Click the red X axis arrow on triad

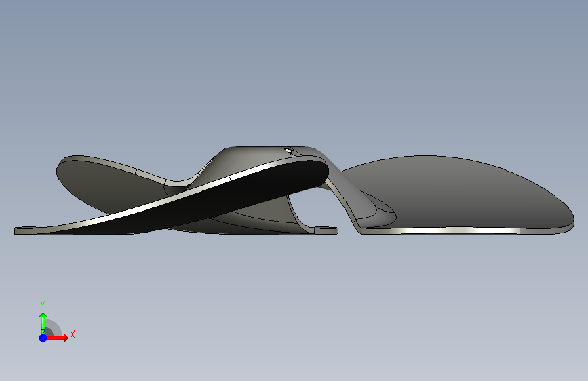(x=58, y=338)
